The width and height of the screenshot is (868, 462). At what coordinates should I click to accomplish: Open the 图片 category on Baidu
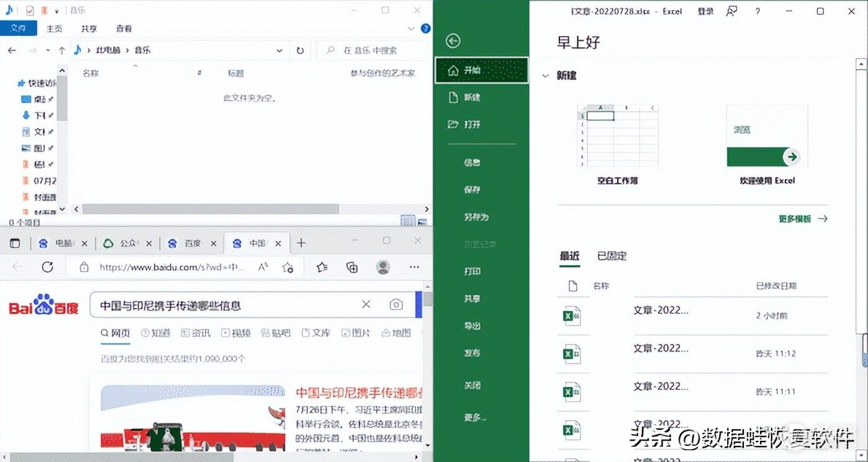pyautogui.click(x=356, y=333)
